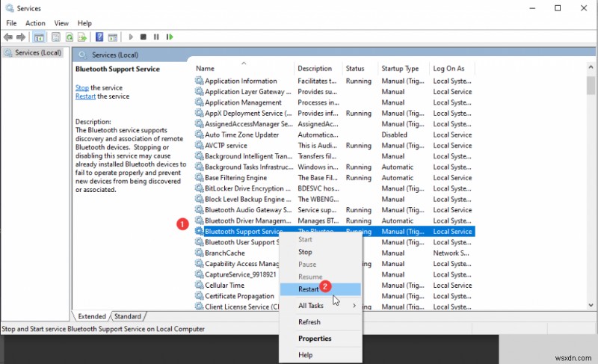This screenshot has width=598, height=364.
Task: Select the Application Management service
Action: 334,102
